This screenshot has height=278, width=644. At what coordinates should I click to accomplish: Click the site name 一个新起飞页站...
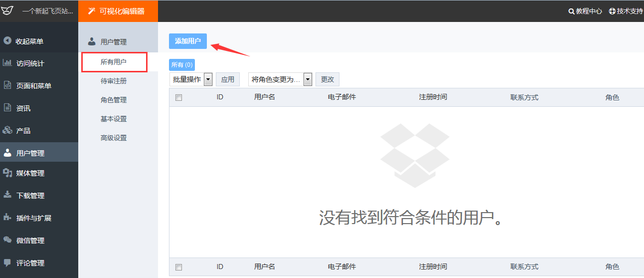pyautogui.click(x=47, y=11)
